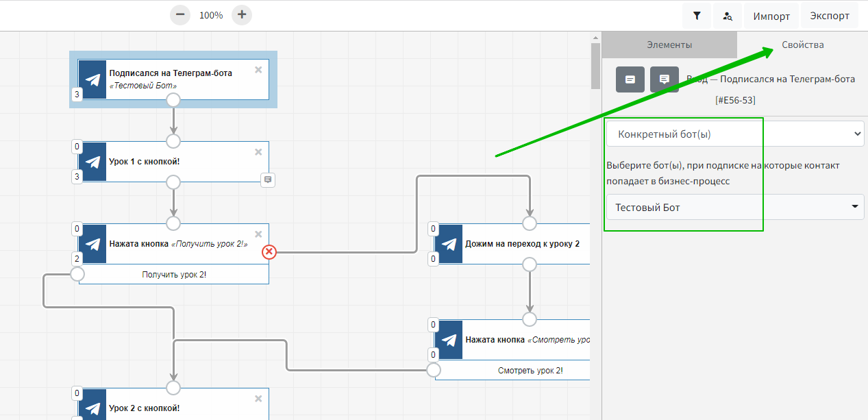Expand the «Конкретный бот(ы)» dropdown
The width and height of the screenshot is (868, 420).
click(734, 134)
